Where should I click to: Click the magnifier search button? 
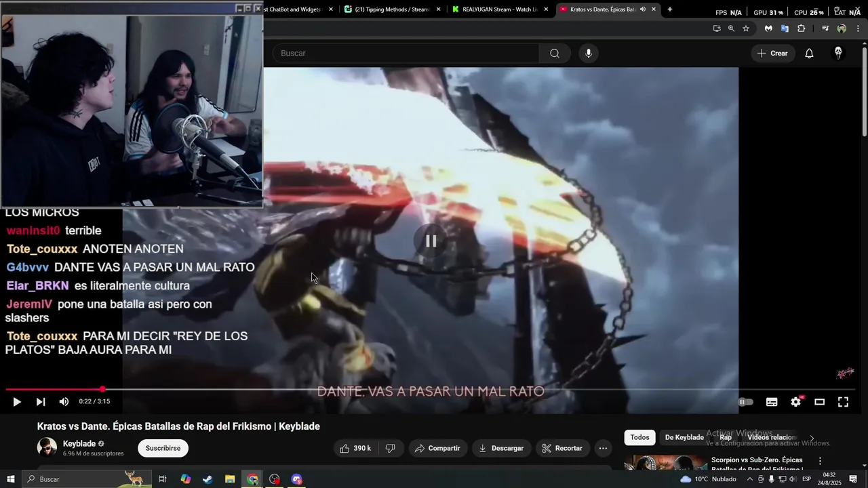[x=555, y=54]
